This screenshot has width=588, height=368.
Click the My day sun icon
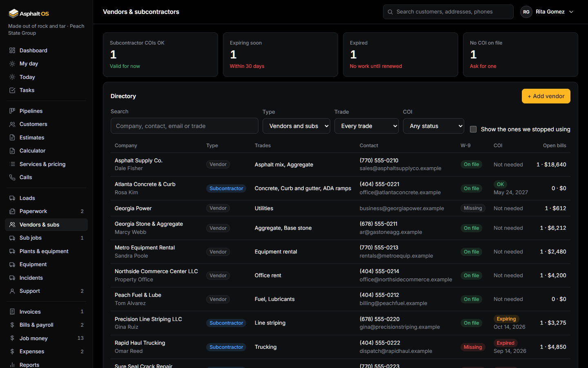click(12, 64)
